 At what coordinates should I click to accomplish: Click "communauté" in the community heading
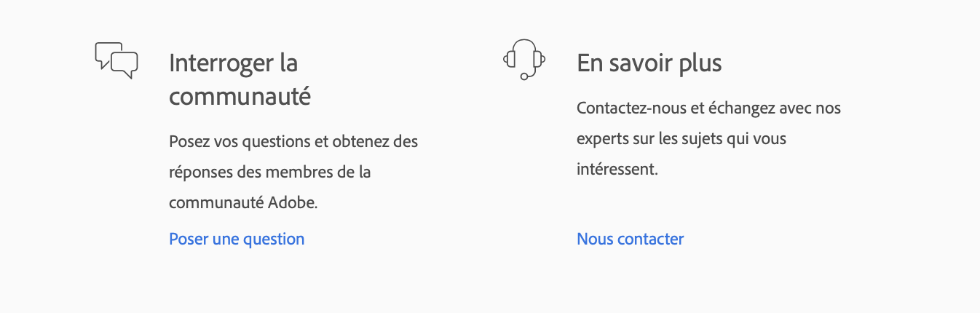point(240,96)
